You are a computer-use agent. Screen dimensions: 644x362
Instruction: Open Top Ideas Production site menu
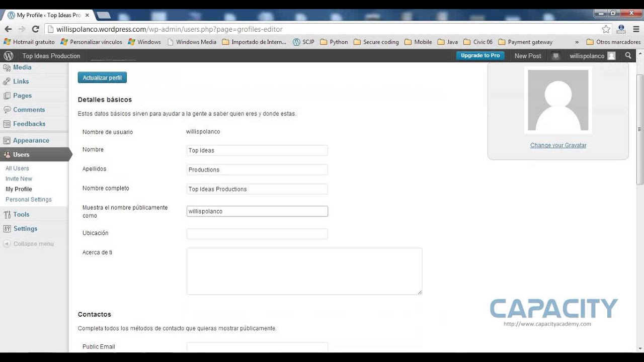click(51, 56)
